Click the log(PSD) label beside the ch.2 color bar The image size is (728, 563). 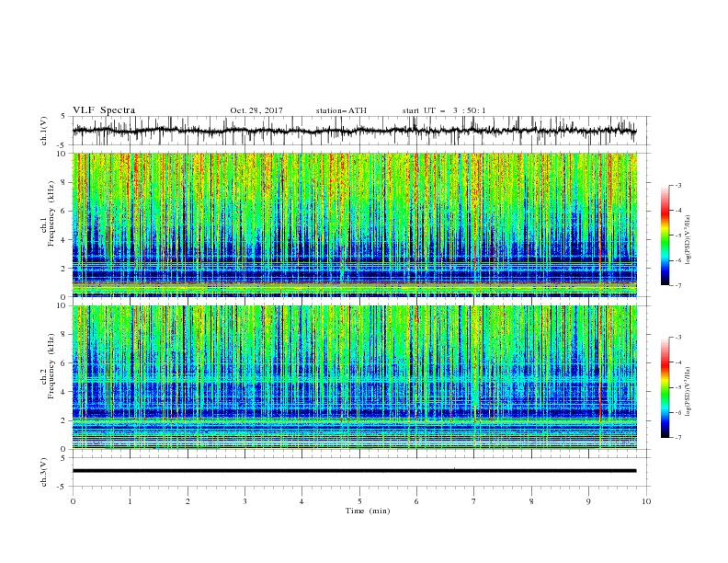click(688, 392)
